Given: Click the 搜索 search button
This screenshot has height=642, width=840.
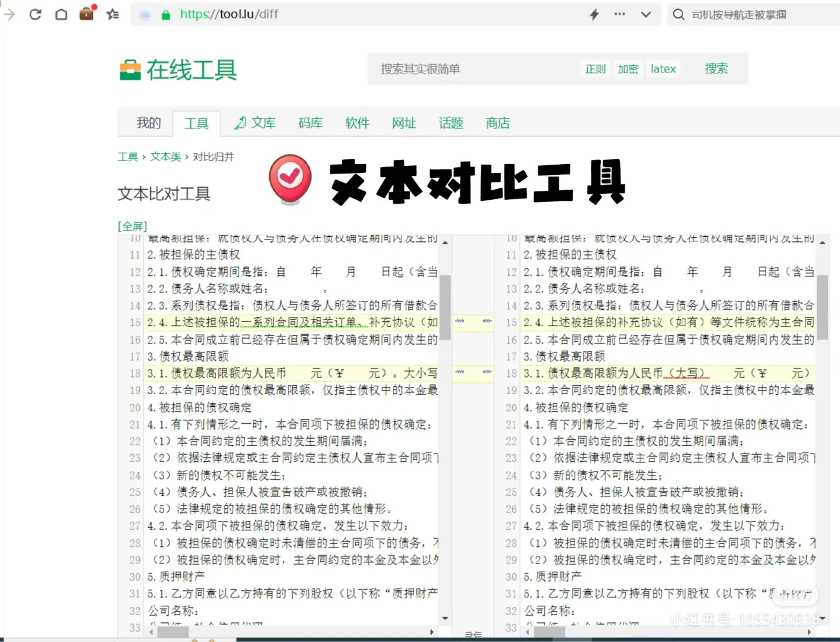Looking at the screenshot, I should coord(716,68).
